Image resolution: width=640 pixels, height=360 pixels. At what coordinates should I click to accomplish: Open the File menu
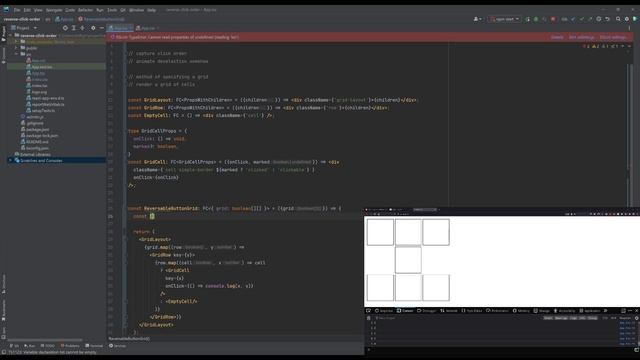click(x=17, y=10)
